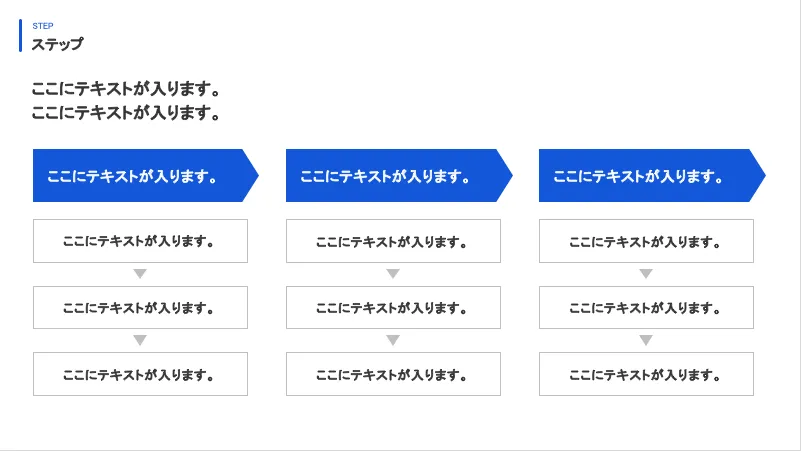Click the down triangle under the left column's first box
The height and width of the screenshot is (451, 801).
click(x=140, y=274)
